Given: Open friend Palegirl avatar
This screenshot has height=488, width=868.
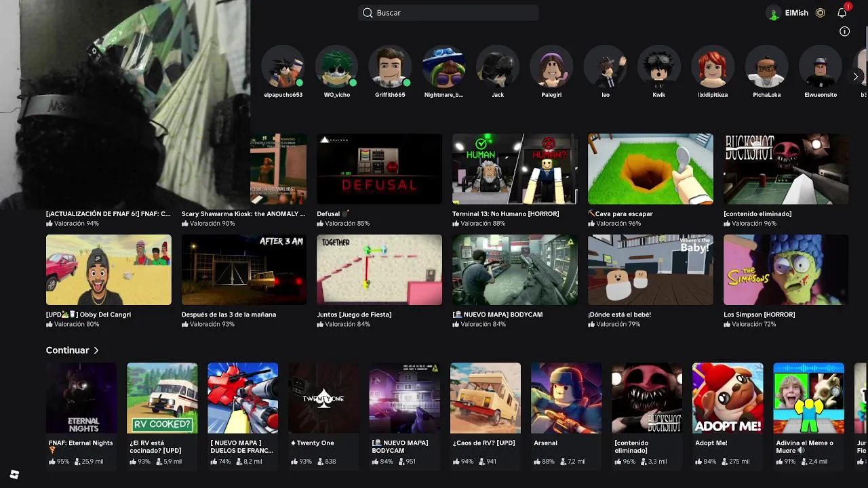Looking at the screenshot, I should pos(551,67).
